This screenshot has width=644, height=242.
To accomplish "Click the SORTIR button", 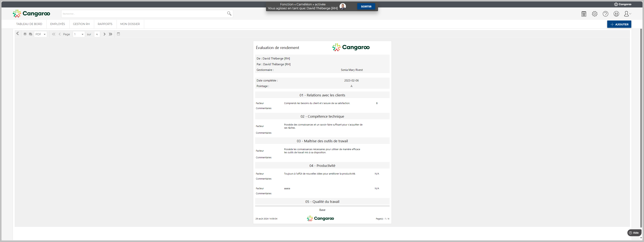I will click(366, 7).
